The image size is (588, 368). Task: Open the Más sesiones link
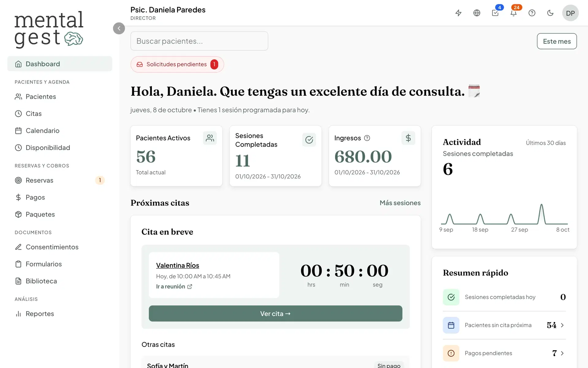(400, 203)
